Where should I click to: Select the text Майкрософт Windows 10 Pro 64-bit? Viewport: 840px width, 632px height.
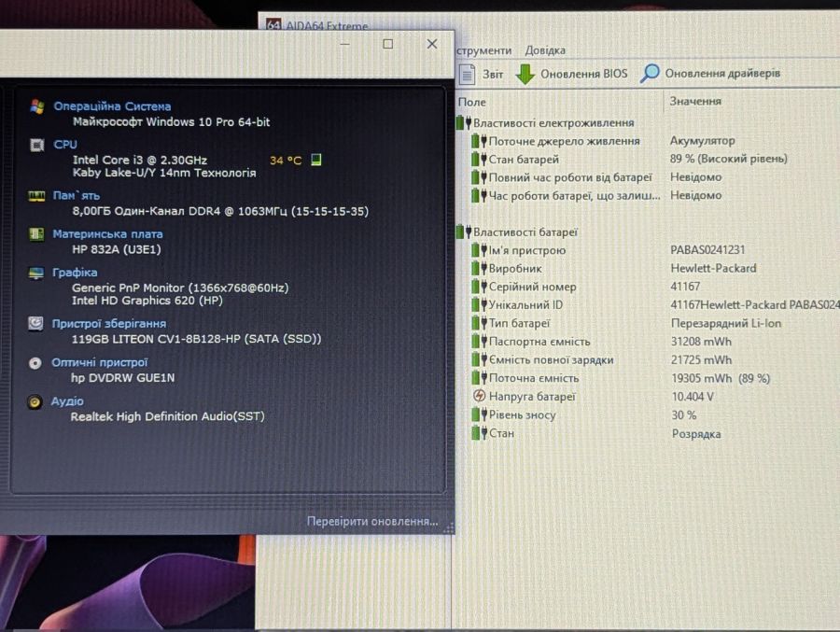tap(172, 121)
